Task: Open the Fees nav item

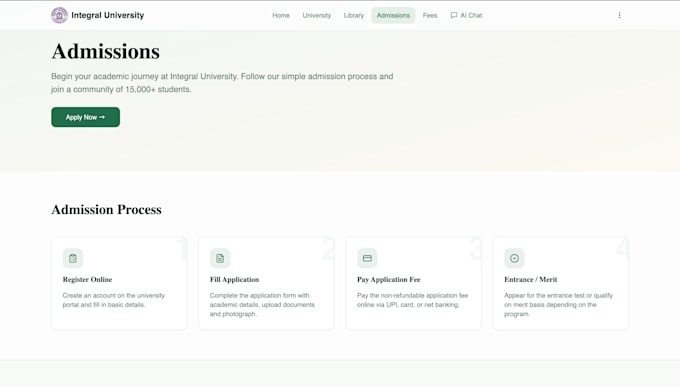Action: click(x=430, y=15)
